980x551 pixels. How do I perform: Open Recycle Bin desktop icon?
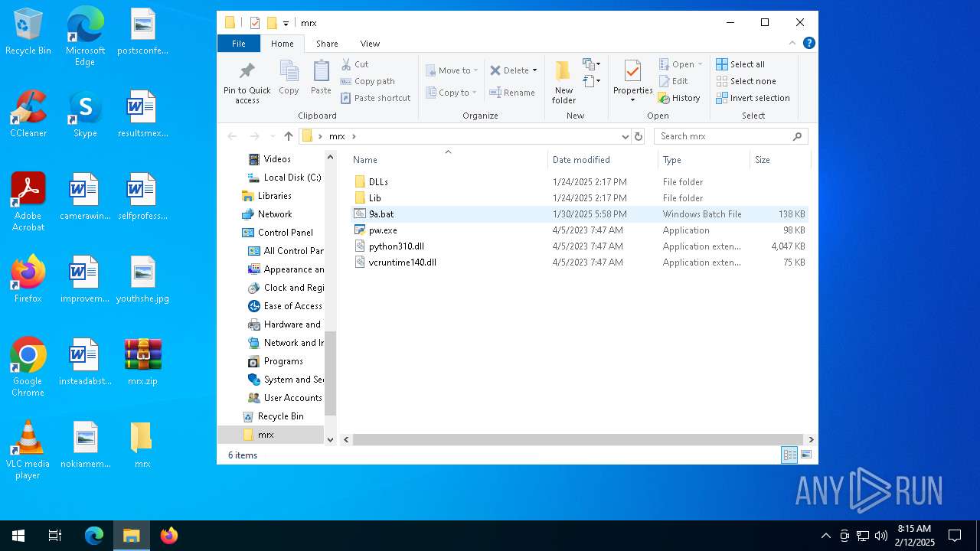tap(28, 32)
